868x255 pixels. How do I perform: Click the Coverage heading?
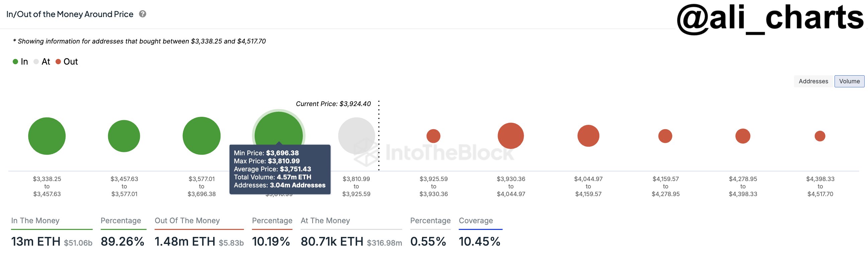tap(476, 221)
